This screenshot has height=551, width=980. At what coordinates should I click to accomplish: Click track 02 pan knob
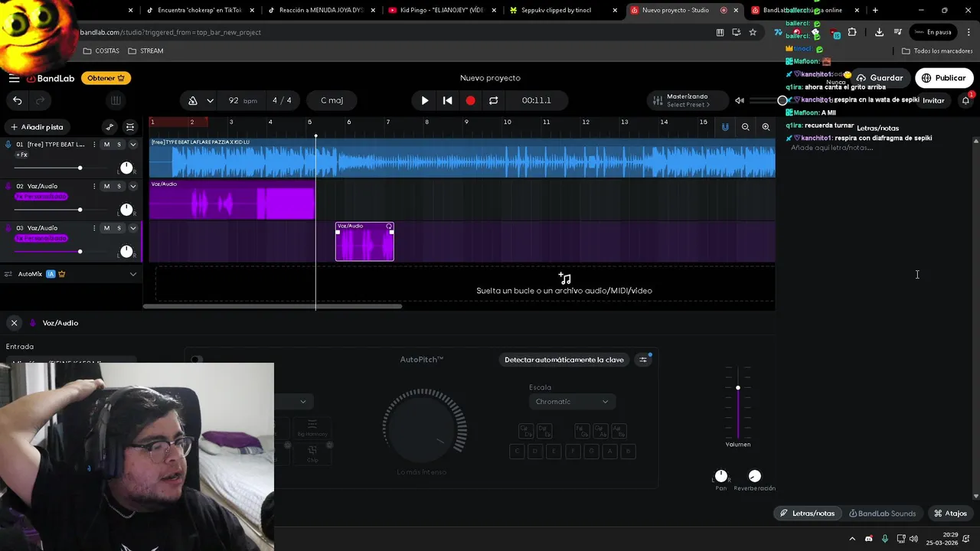[126, 209]
